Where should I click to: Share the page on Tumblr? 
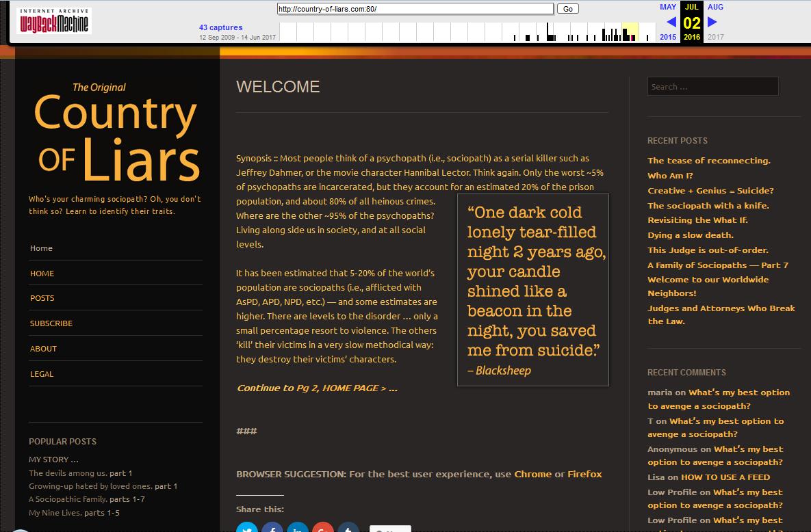[348, 529]
